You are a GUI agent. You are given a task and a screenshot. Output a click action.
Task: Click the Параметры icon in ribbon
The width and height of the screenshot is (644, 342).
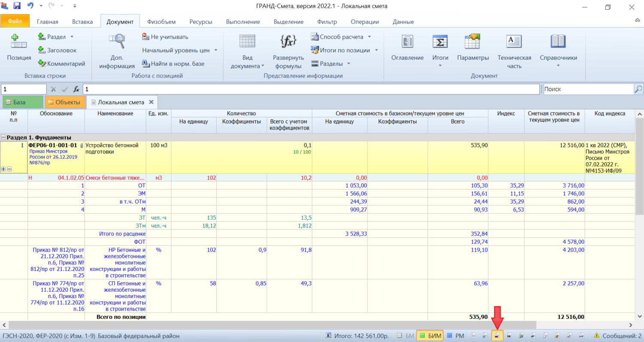click(472, 42)
